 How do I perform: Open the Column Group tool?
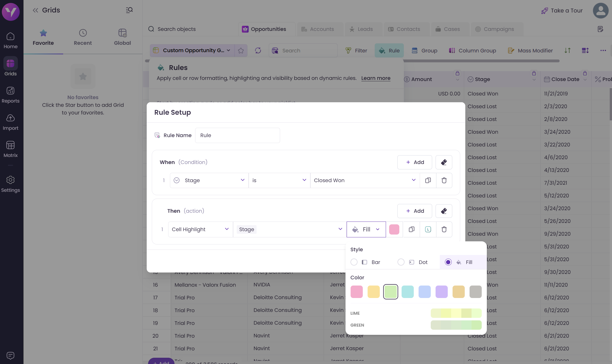point(472,50)
